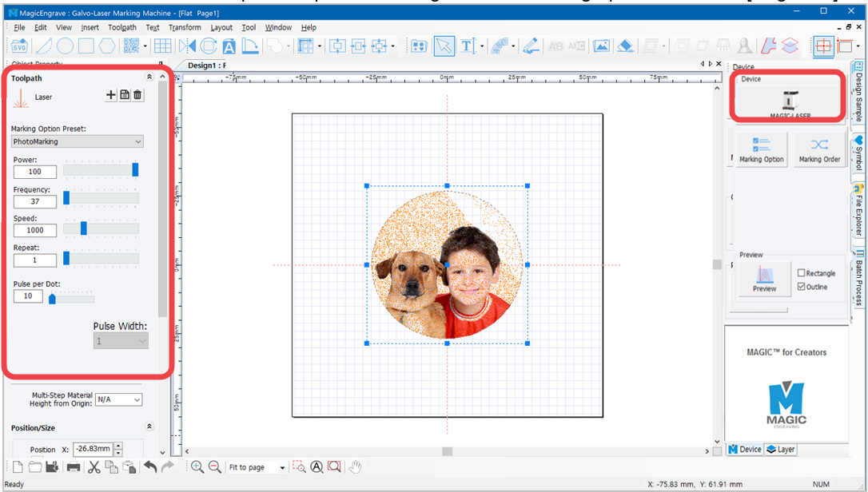
Task: Enable the Rectangle preview checkbox
Action: coord(801,273)
